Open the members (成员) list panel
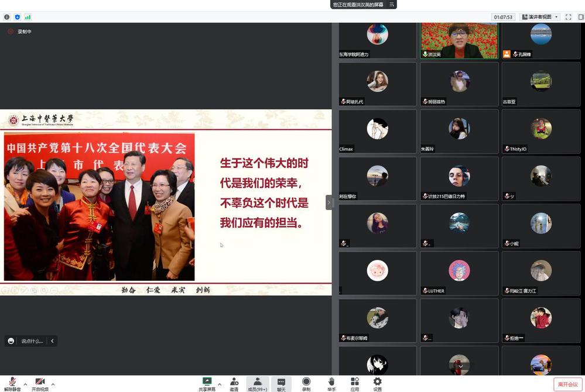 click(257, 383)
